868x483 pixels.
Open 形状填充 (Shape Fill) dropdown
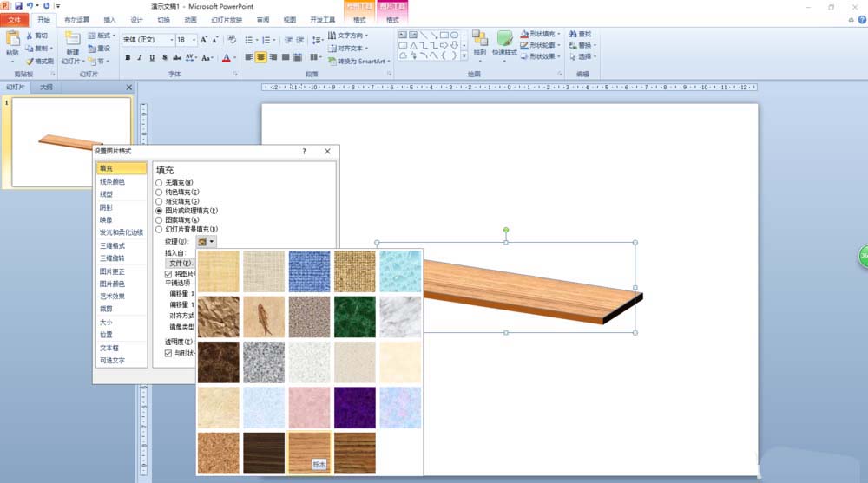coord(541,34)
